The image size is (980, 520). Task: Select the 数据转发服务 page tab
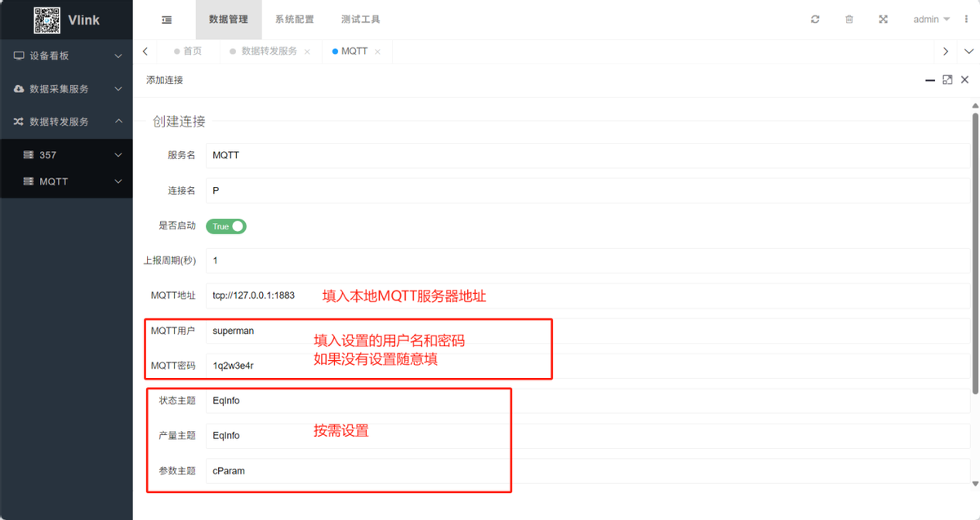tap(269, 51)
